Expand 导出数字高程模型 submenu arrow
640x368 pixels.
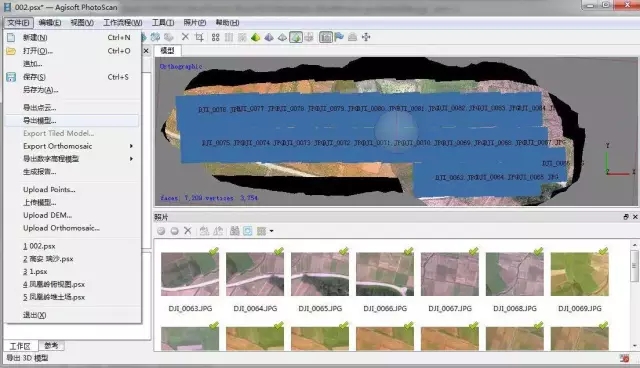coord(131,159)
